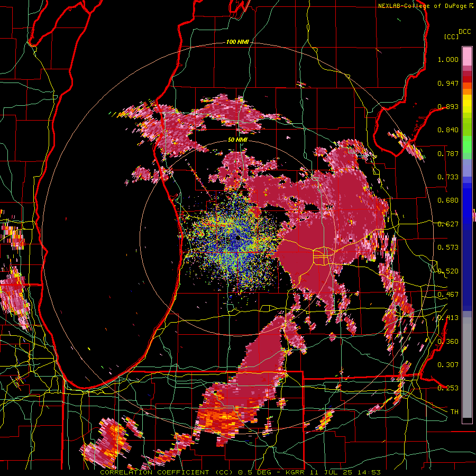
Task: Pick the light pink top legend band
Action: pos(467,56)
